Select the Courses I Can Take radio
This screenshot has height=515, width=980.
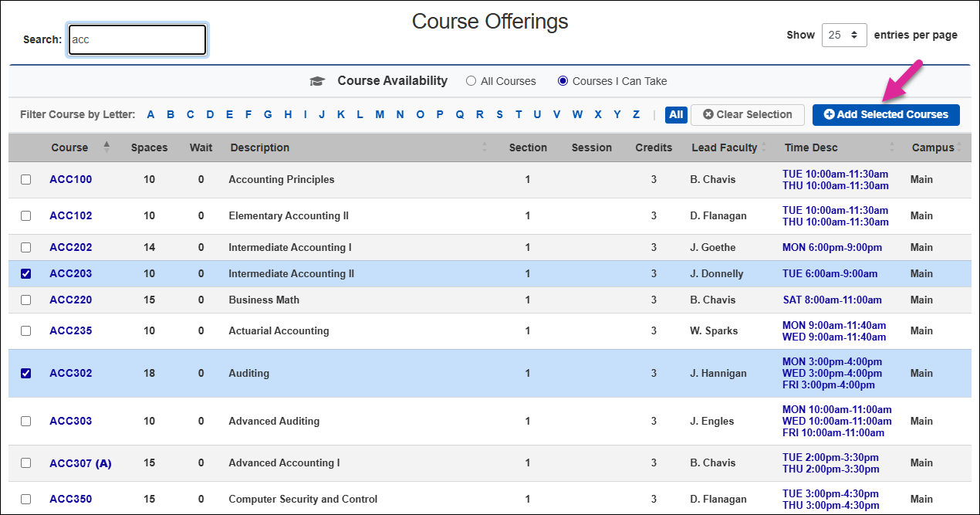coord(563,81)
